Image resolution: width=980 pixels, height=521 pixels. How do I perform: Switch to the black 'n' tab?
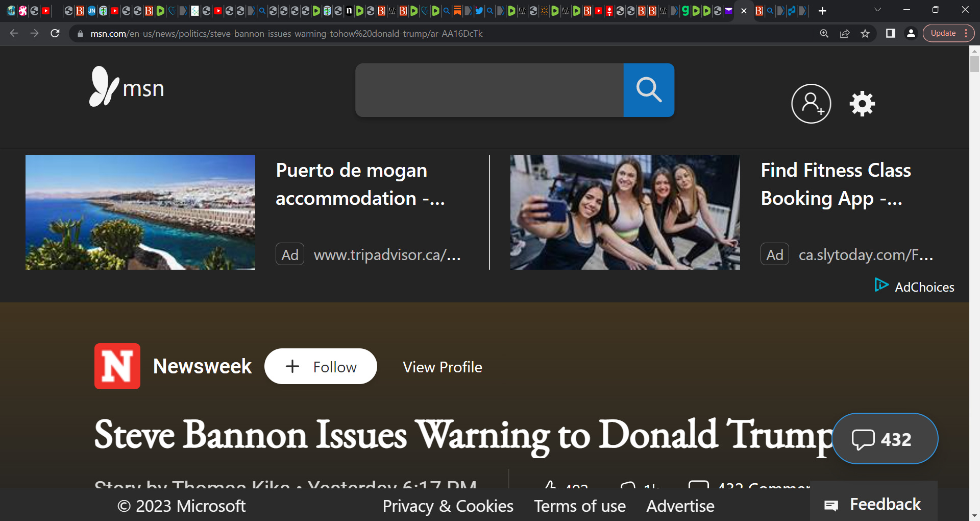pos(349,11)
